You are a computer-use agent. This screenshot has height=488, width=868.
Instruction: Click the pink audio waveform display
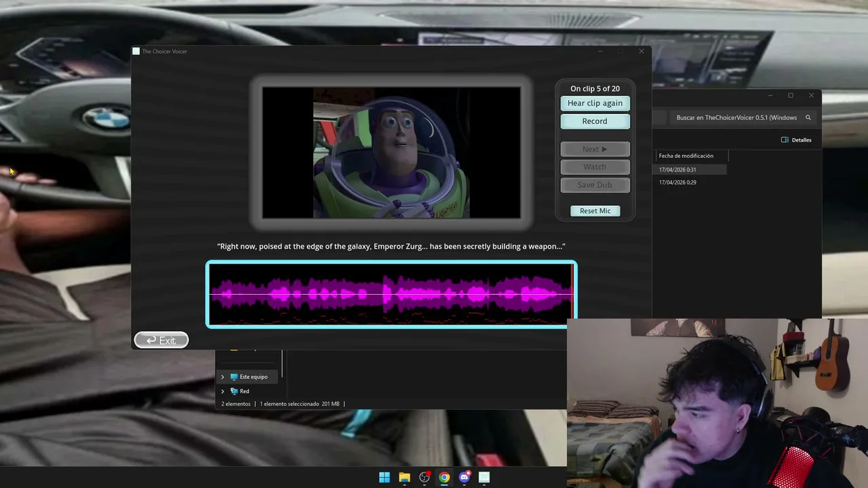click(391, 294)
